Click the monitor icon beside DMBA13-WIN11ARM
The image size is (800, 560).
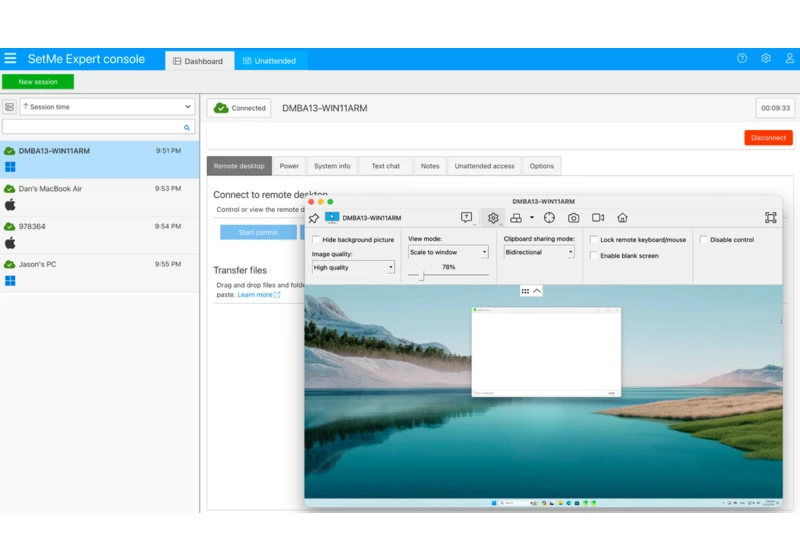coord(332,218)
